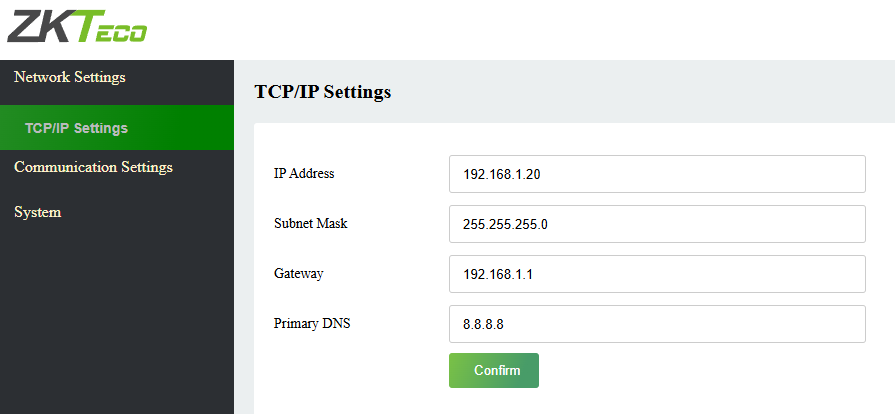Expand the Network Settings menu

[70, 77]
